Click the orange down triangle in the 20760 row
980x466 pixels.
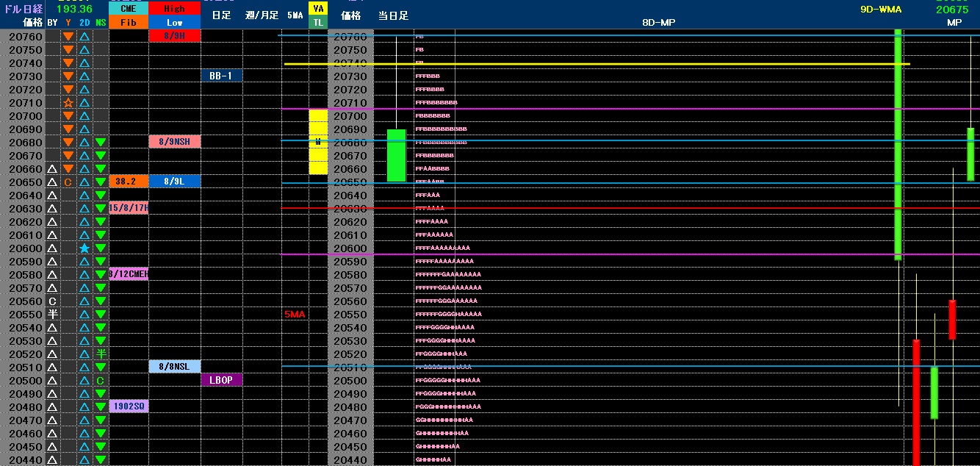pyautogui.click(x=68, y=37)
